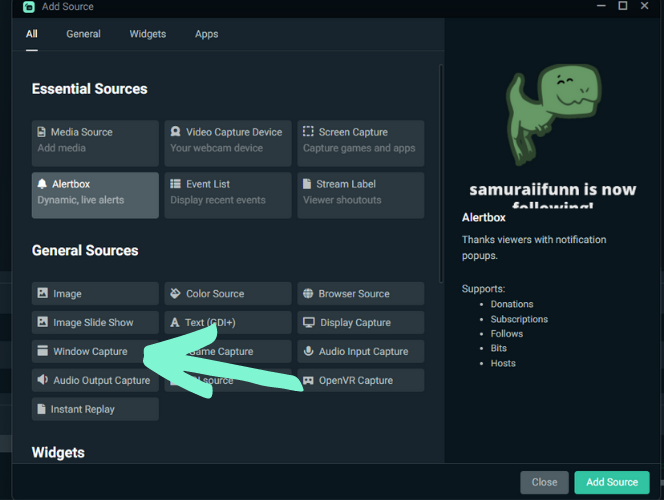This screenshot has height=500, width=664.
Task: Click the Follows bullet item
Action: [506, 334]
